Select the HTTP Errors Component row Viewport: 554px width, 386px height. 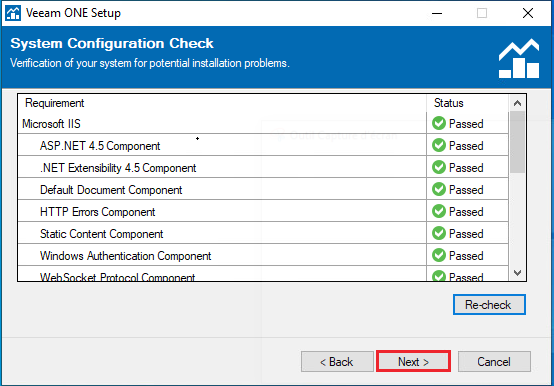(263, 211)
